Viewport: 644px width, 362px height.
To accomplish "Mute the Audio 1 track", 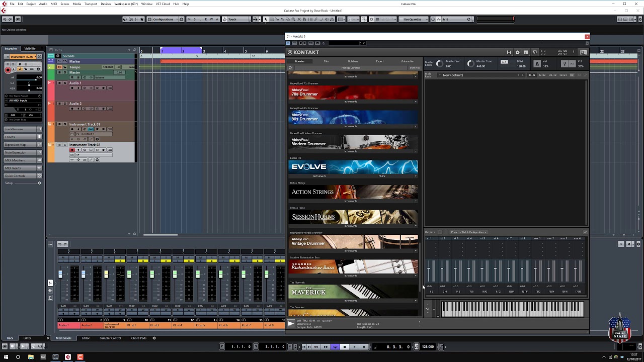I will (x=59, y=83).
